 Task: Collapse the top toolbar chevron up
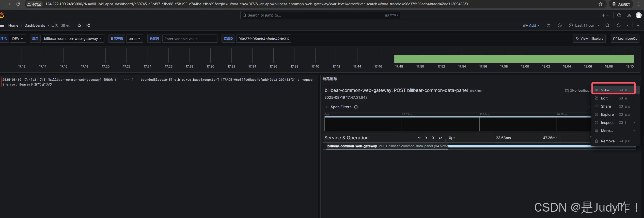[x=638, y=25]
